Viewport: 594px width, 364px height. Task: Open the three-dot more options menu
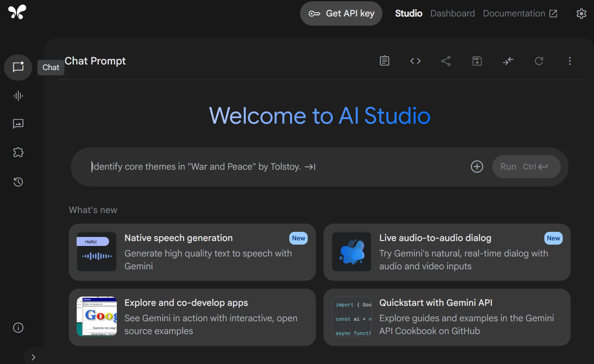pos(570,61)
